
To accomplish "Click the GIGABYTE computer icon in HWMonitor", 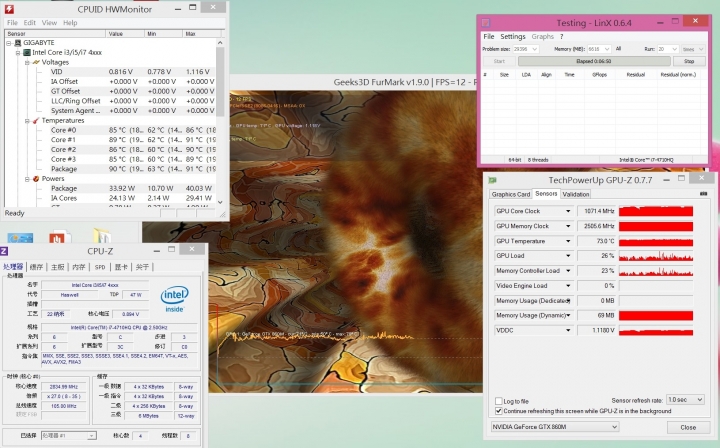I will coord(18,43).
